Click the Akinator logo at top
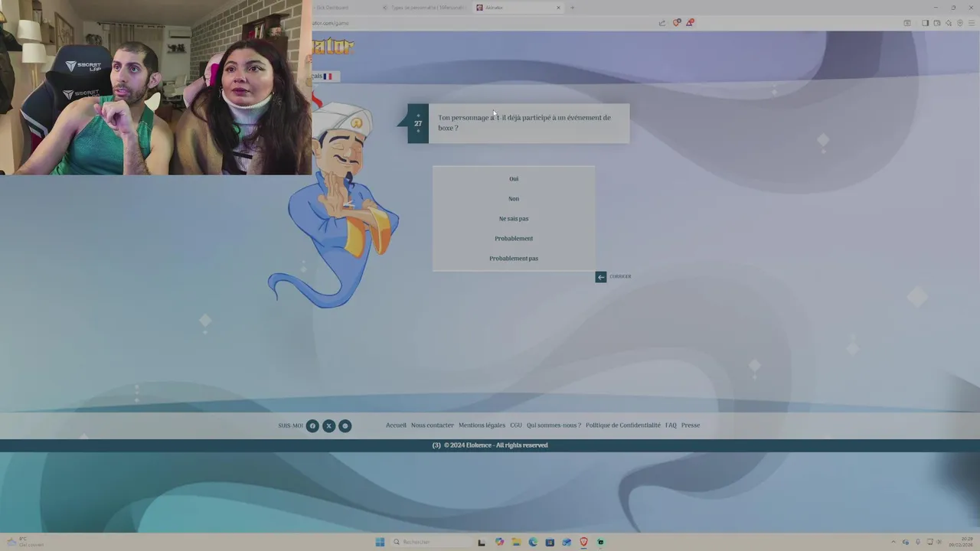The image size is (980, 551). pyautogui.click(x=333, y=47)
